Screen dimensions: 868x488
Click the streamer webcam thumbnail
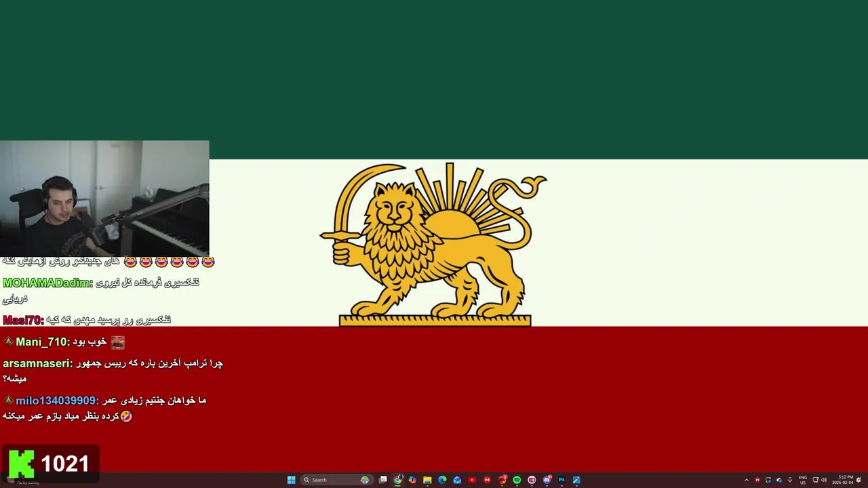pyautogui.click(x=104, y=198)
